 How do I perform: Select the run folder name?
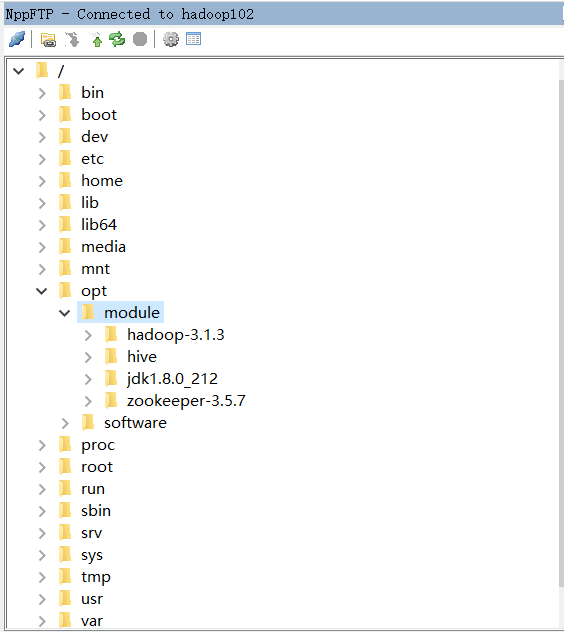point(93,489)
